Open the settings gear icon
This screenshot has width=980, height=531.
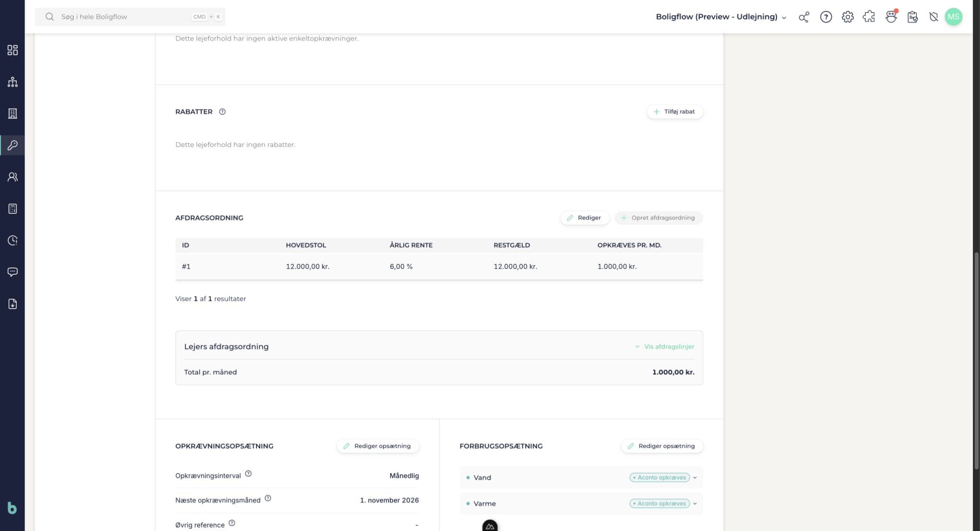[847, 17]
